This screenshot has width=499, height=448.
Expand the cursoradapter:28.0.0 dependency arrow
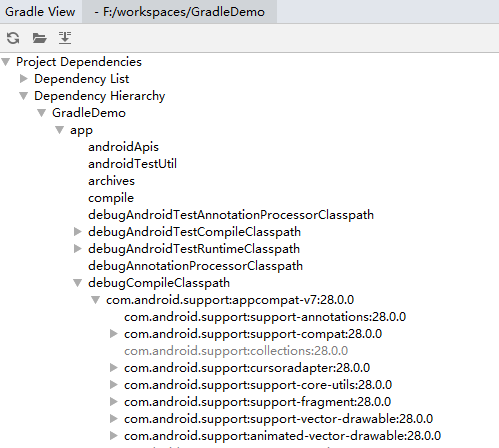tap(114, 368)
